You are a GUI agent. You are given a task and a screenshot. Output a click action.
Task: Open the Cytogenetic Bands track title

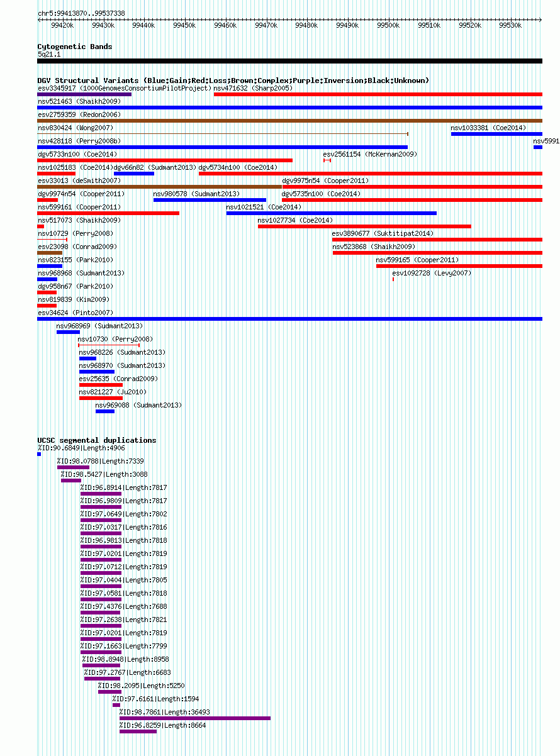click(75, 47)
